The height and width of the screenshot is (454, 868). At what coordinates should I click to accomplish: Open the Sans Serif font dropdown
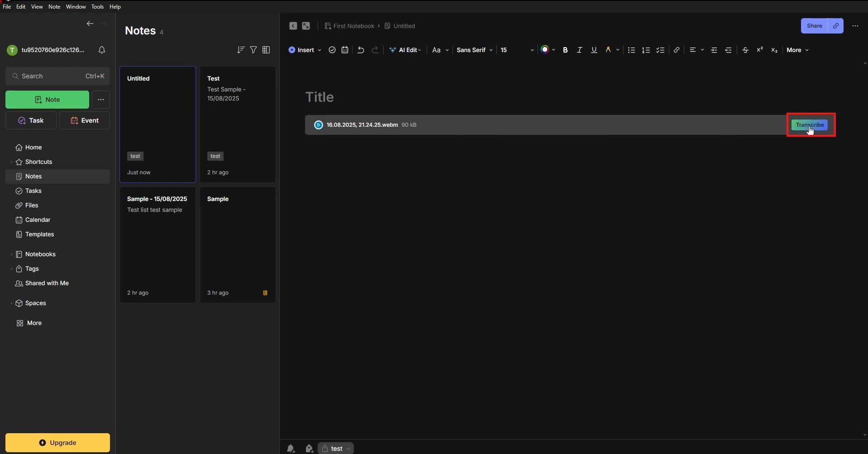point(474,50)
